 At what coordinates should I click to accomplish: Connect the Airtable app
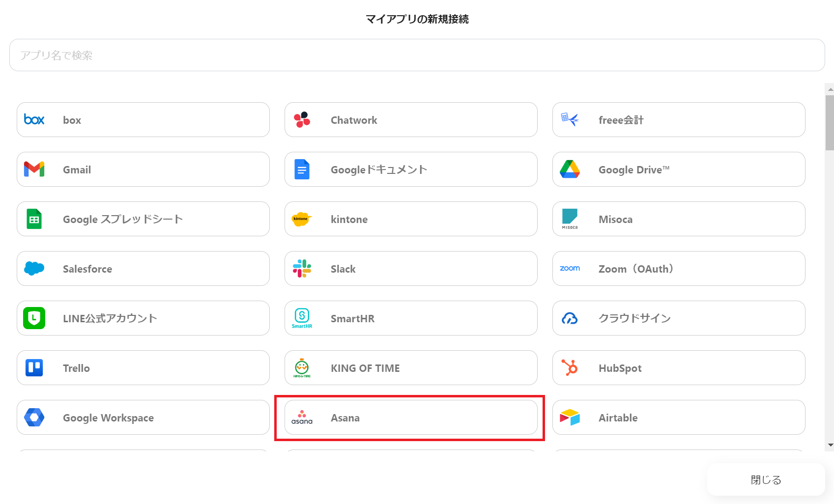pos(679,418)
